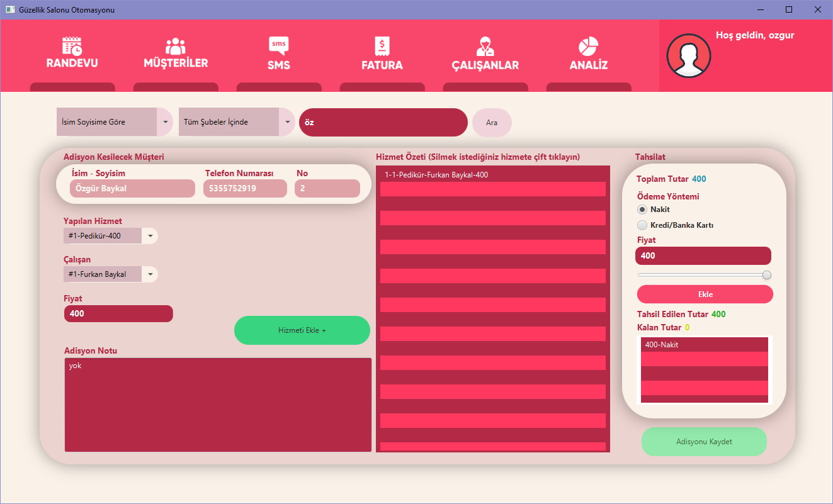Click the Adisyonu Kaydet button
This screenshot has height=504, width=833.
click(704, 442)
